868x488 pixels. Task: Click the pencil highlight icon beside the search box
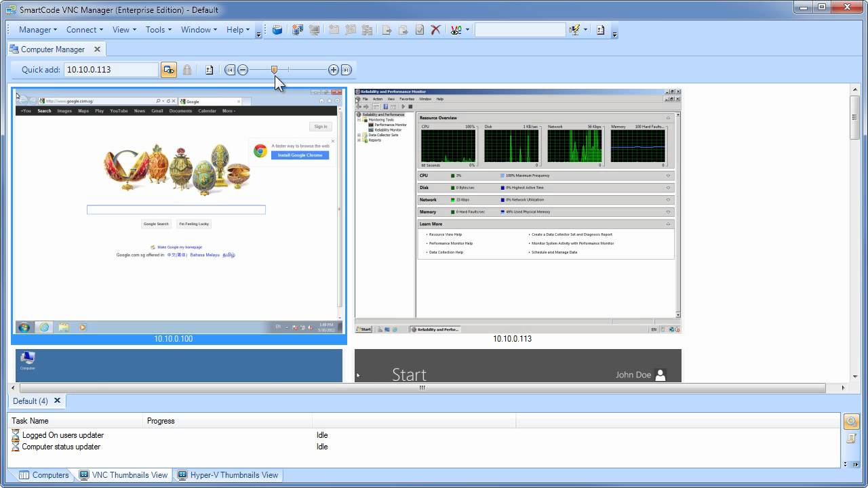[x=575, y=30]
